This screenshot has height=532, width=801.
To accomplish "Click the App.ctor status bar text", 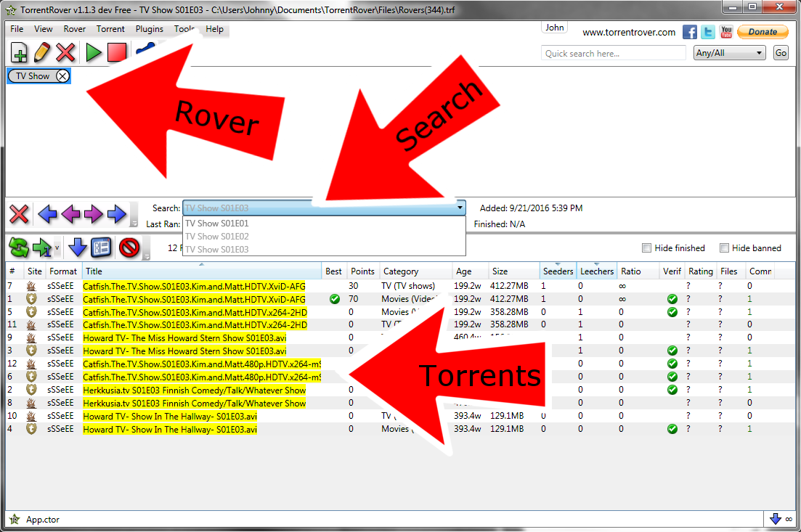I will 43,520.
